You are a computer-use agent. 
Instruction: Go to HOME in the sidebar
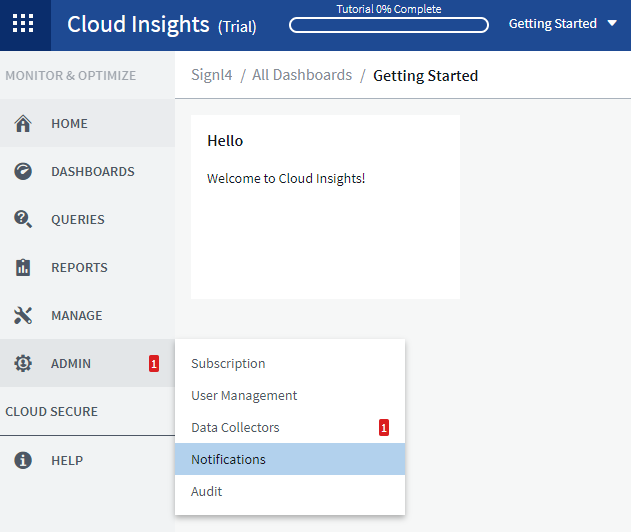(87, 123)
